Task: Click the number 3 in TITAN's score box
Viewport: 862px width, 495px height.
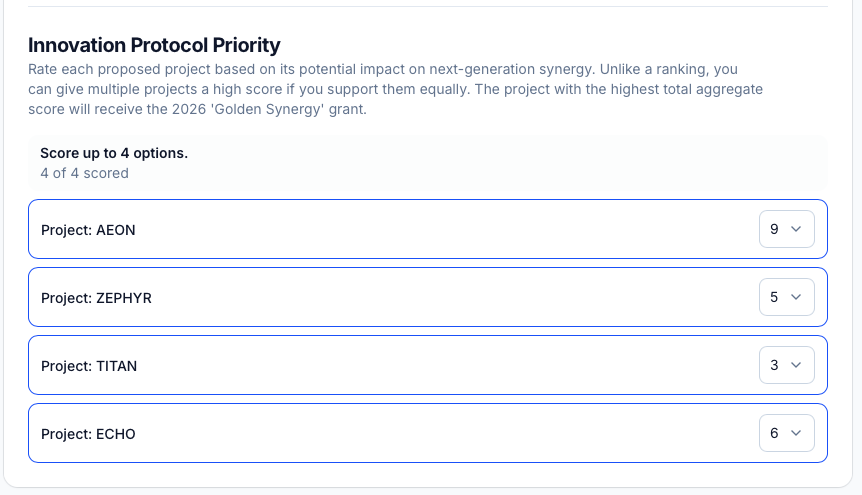Action: (x=774, y=365)
